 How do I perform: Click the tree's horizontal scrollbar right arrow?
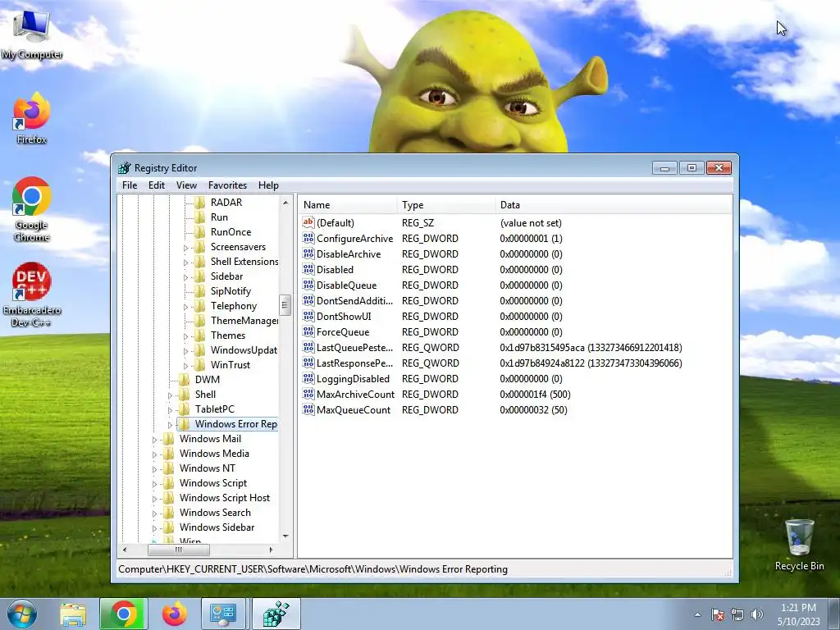[x=272, y=550]
